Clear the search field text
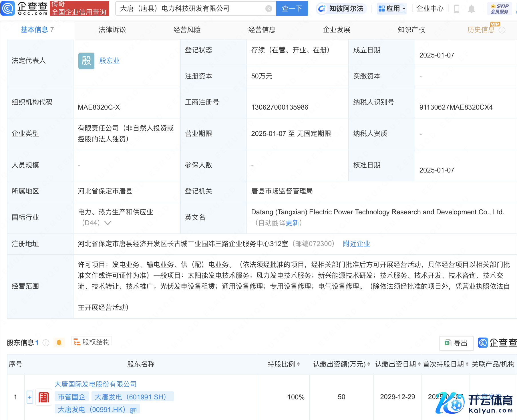This screenshot has width=517, height=420. click(269, 9)
